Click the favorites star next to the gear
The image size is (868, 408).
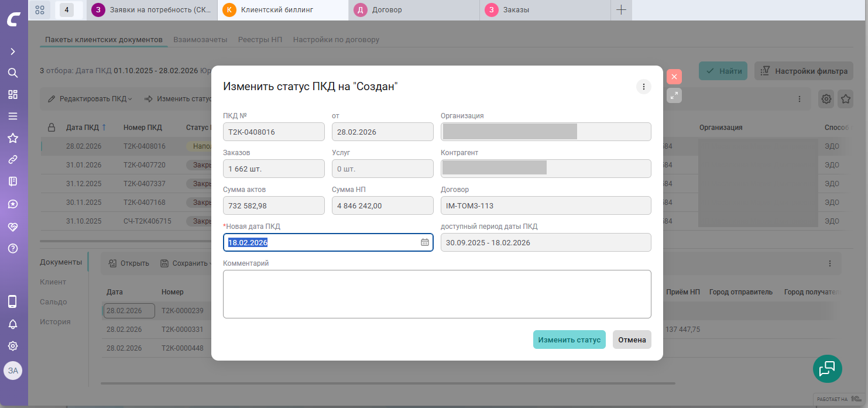click(x=846, y=99)
